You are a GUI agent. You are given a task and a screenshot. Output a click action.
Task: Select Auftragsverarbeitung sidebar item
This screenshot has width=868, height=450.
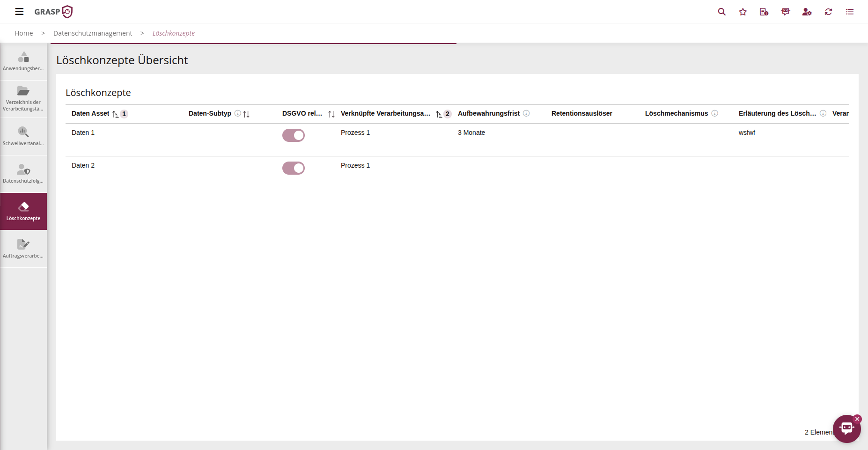(23, 249)
